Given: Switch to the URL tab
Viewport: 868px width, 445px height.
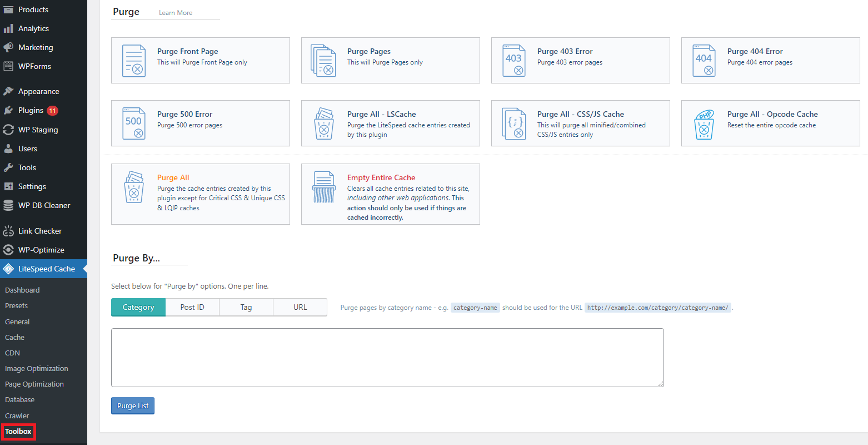Looking at the screenshot, I should [300, 307].
